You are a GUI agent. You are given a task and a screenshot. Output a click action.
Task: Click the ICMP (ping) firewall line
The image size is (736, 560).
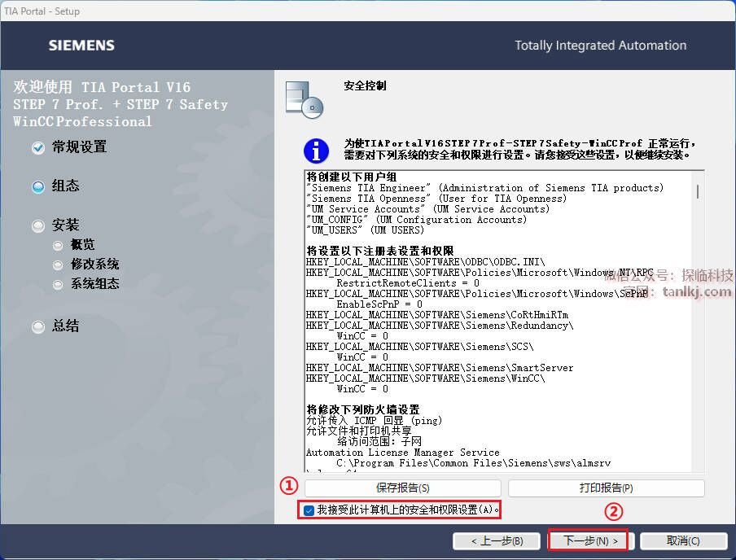tap(374, 421)
